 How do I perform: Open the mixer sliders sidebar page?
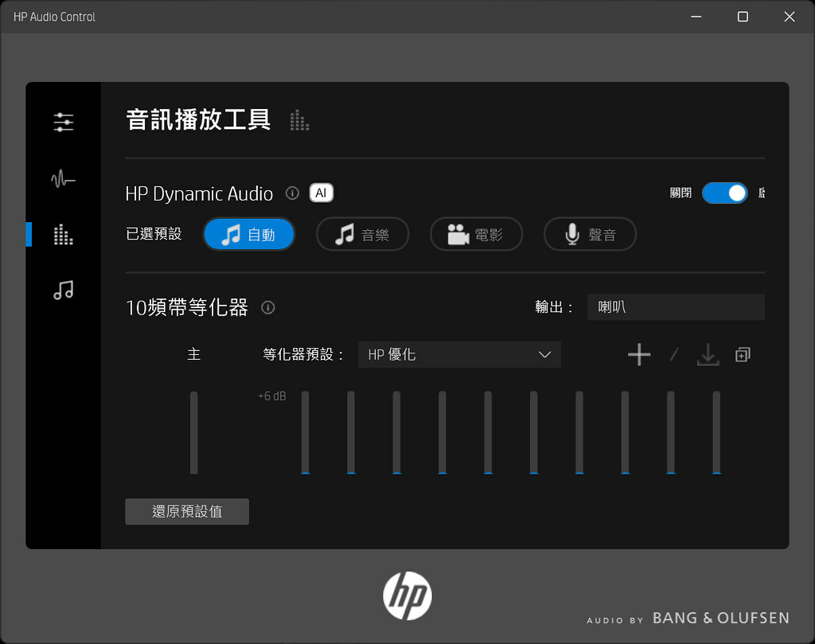(64, 122)
